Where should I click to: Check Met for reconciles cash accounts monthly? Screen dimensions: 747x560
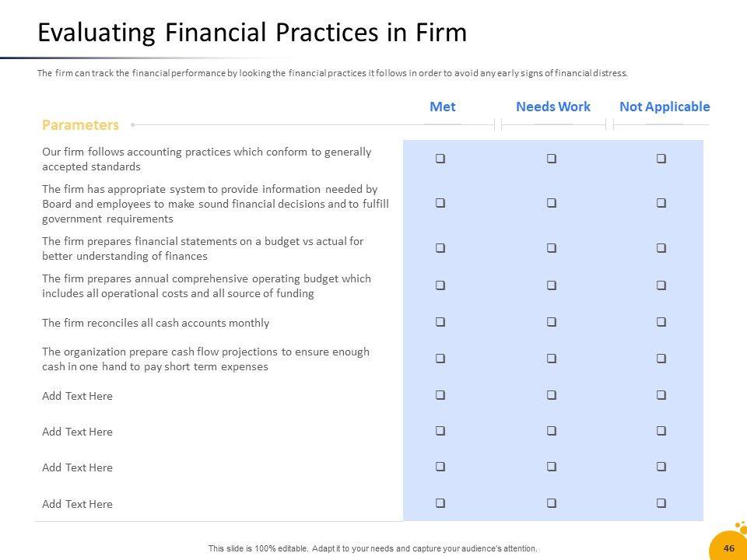click(440, 322)
